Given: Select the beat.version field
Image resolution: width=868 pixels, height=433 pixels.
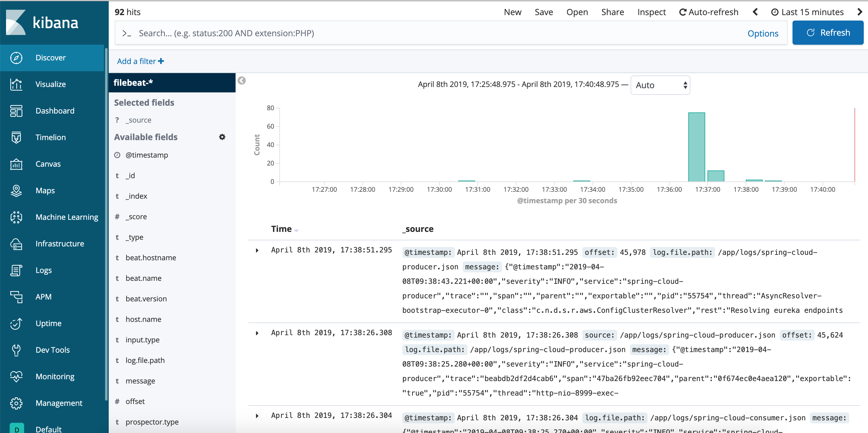Looking at the screenshot, I should coord(146,299).
